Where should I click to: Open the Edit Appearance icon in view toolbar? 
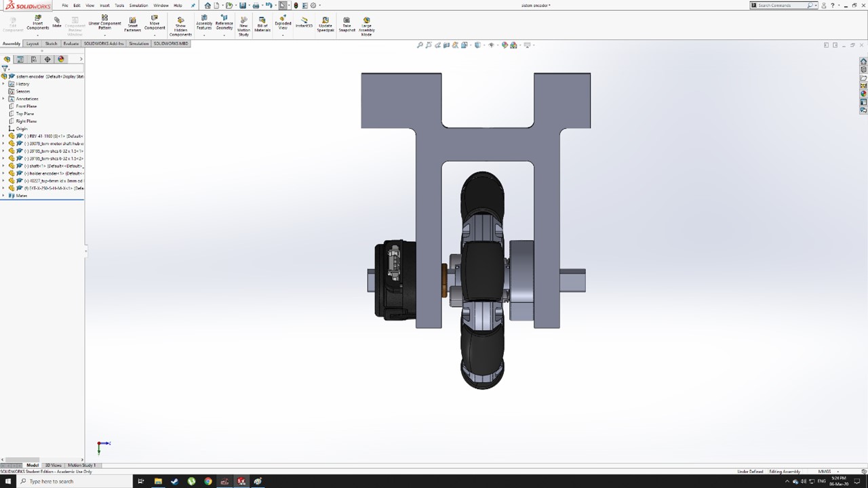point(504,45)
